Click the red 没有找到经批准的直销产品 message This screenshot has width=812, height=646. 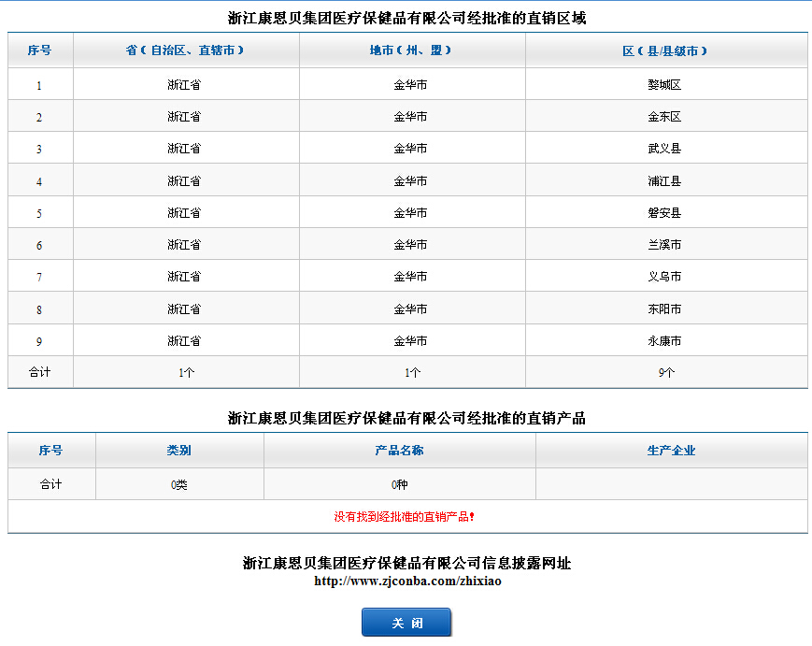(x=404, y=516)
